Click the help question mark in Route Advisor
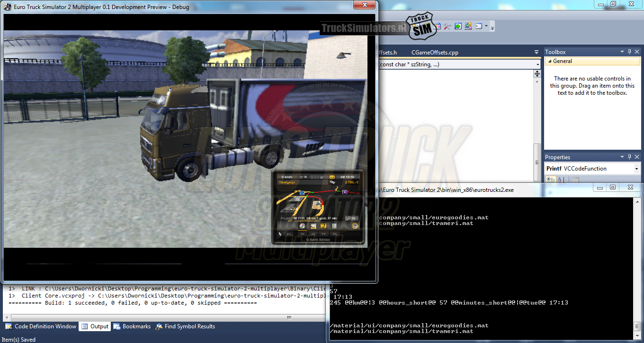 tap(355, 226)
